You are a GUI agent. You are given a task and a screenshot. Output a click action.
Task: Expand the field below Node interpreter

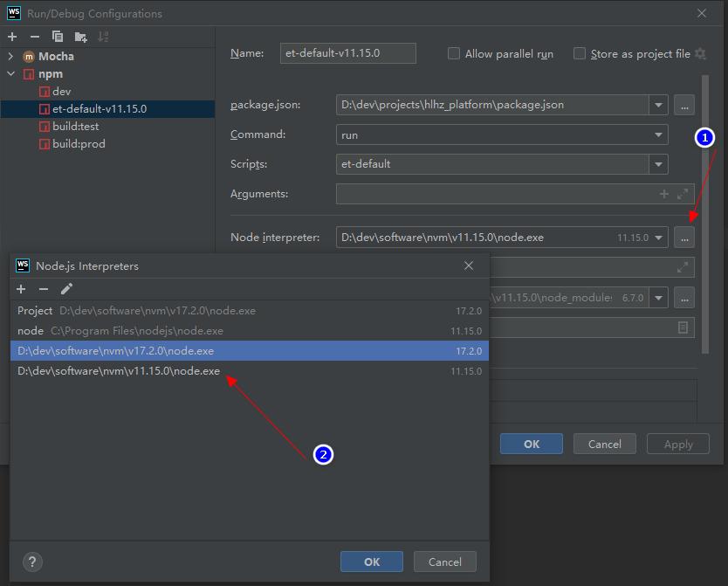tap(683, 267)
